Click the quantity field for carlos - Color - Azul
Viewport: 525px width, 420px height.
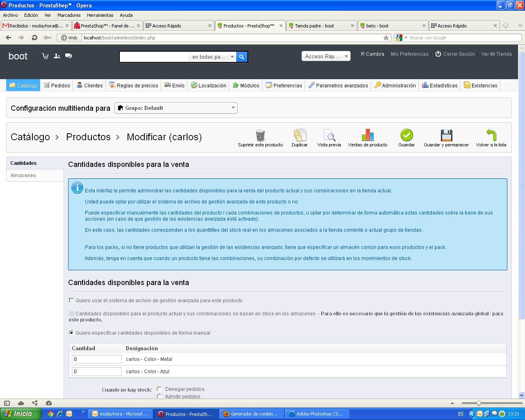click(97, 371)
